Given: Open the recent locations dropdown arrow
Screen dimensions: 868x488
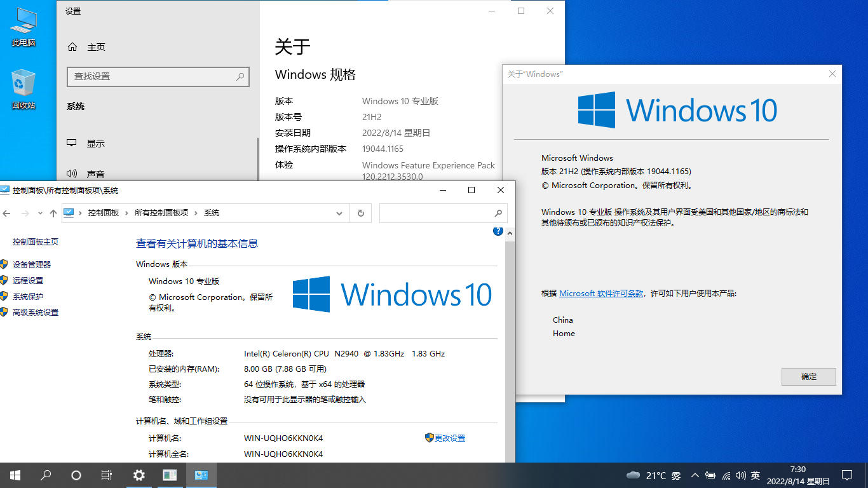Looking at the screenshot, I should click(40, 213).
